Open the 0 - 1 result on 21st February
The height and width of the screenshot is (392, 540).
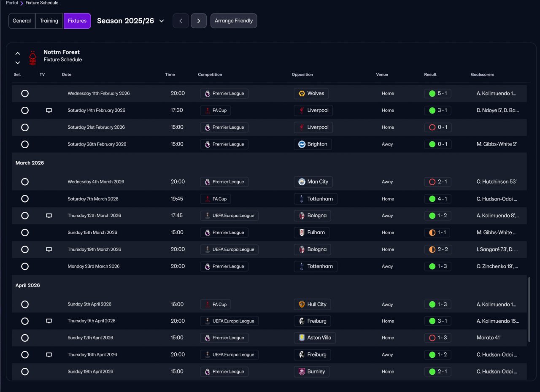point(438,127)
